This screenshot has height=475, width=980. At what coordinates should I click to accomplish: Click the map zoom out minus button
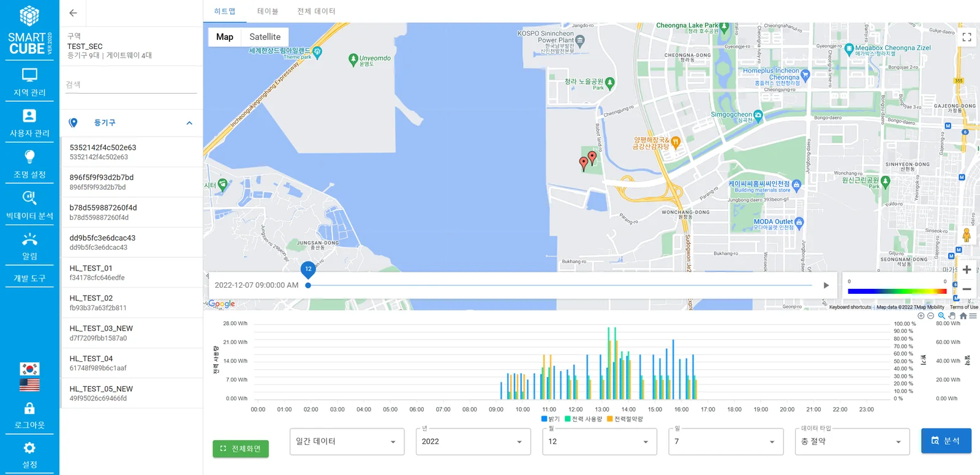967,289
